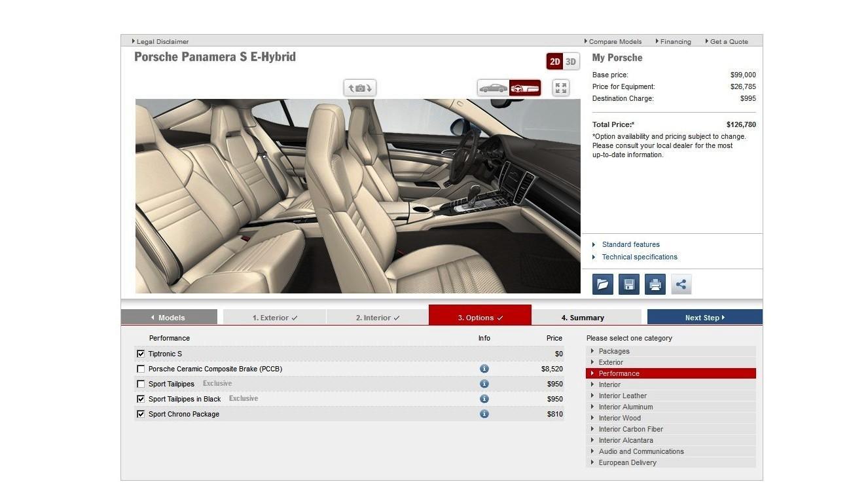Expand the Standard features link
Image resolution: width=868 pixels, height=486 pixels.
(630, 244)
